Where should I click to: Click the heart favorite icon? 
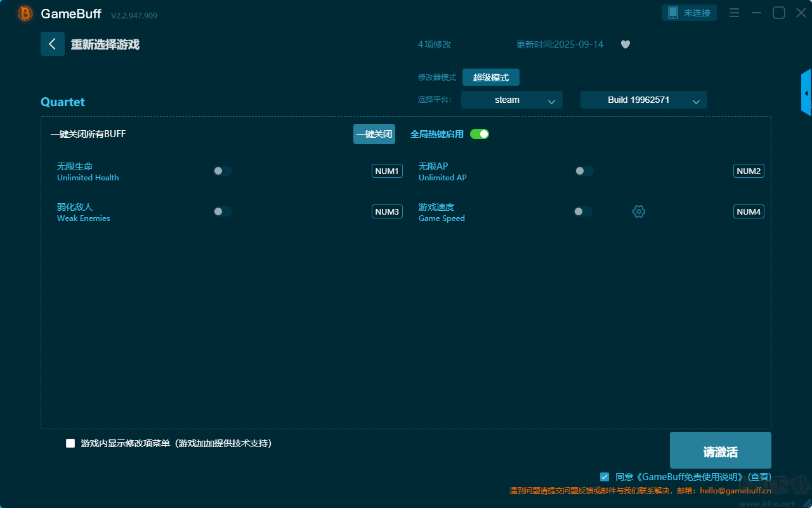pyautogui.click(x=625, y=44)
